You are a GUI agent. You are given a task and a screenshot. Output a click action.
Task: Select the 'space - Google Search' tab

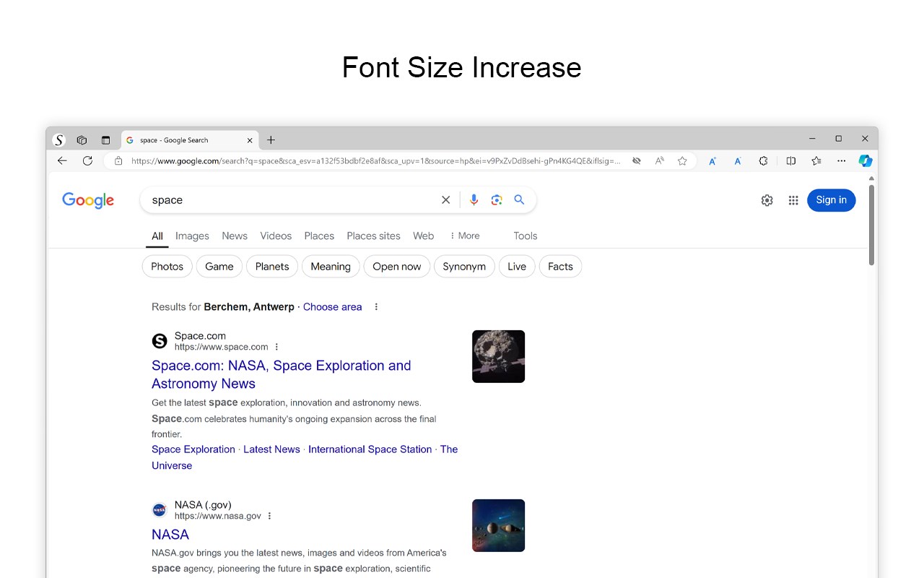click(190, 140)
